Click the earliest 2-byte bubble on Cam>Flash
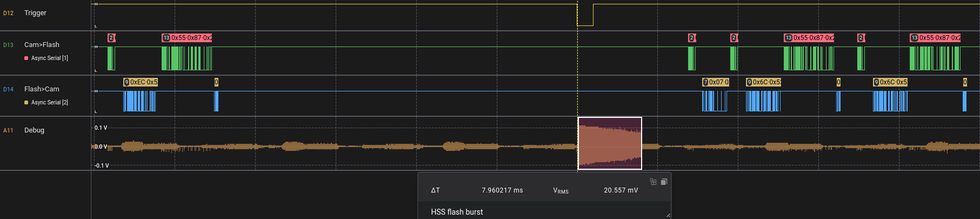The image size is (980, 219). pos(111,38)
